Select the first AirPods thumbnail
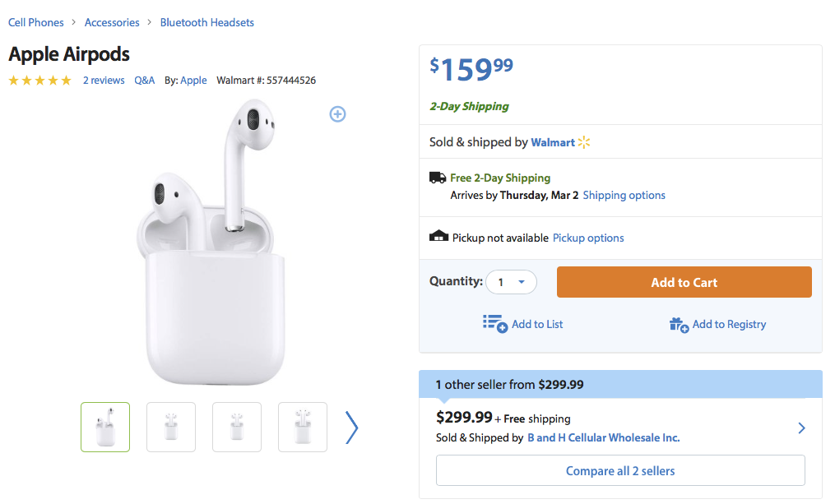 click(x=105, y=427)
